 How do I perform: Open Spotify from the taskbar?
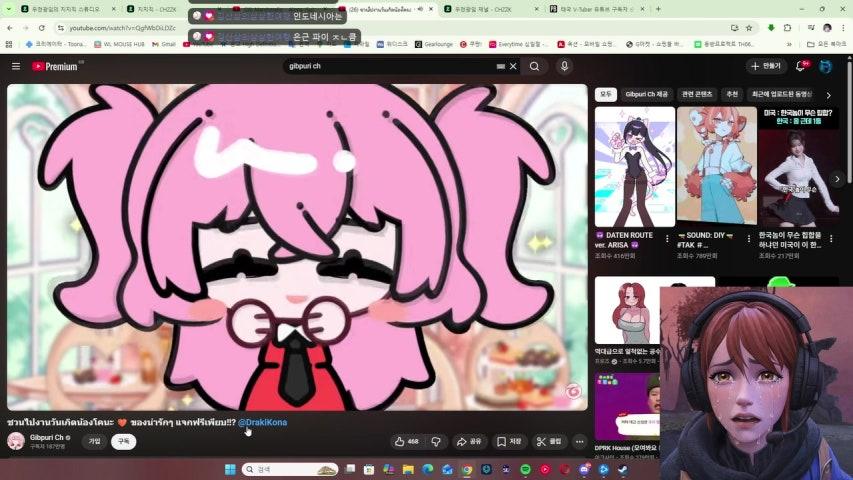[526, 469]
